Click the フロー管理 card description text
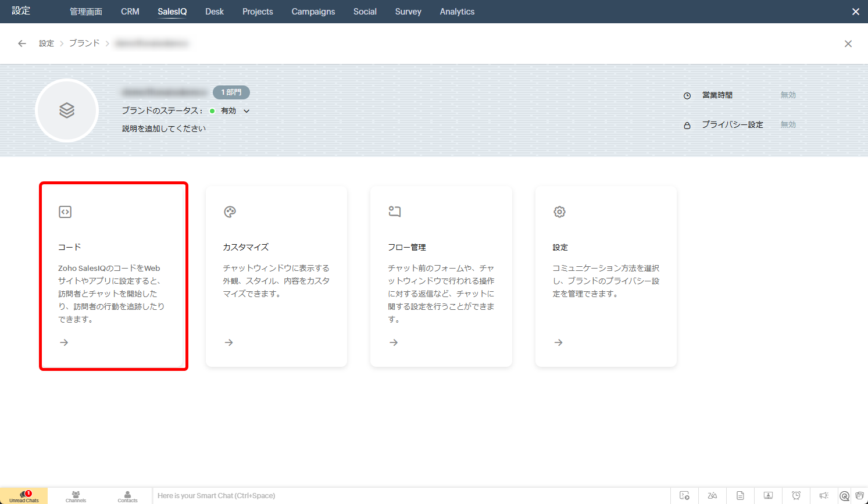Viewport: 868px width, 504px height. tap(441, 294)
